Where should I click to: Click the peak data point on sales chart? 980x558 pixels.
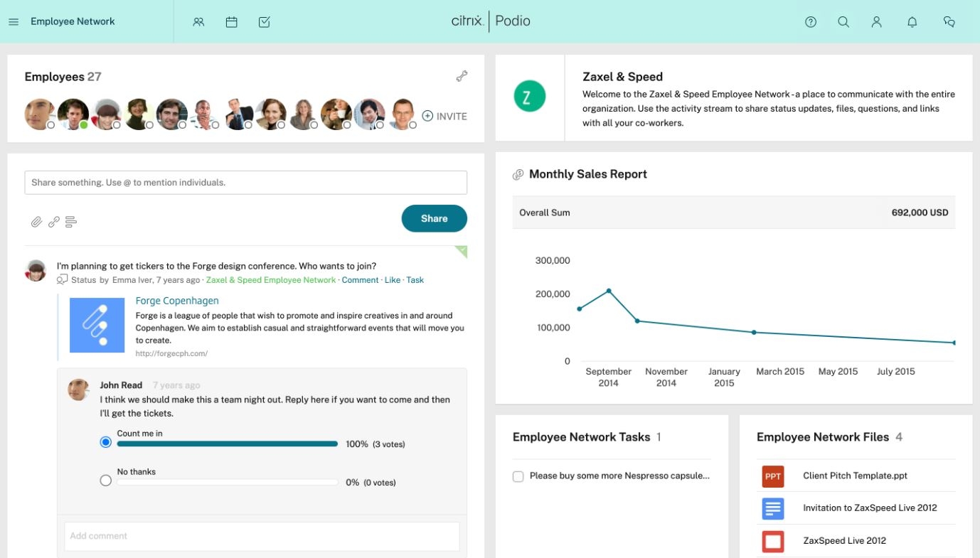coord(609,291)
